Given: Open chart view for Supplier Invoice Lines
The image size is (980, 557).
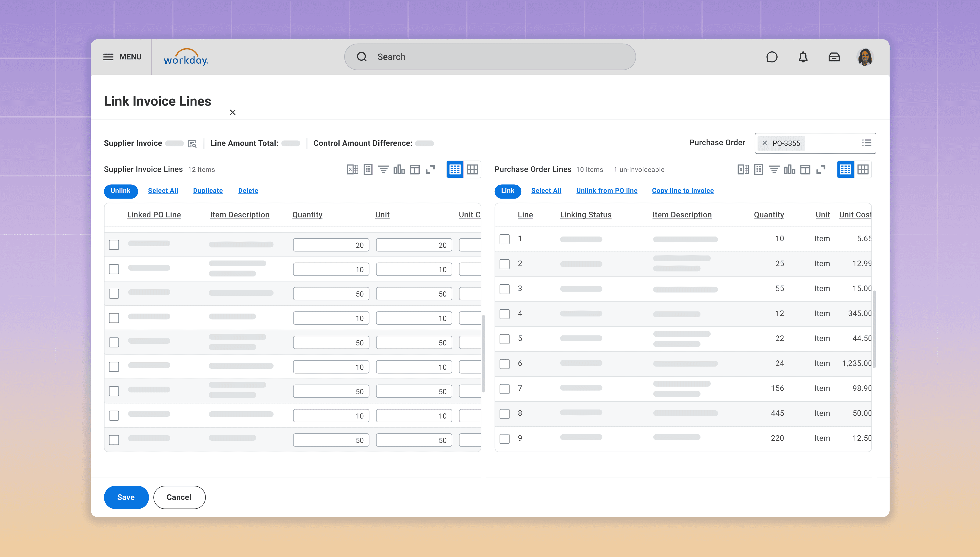Looking at the screenshot, I should pos(399,169).
